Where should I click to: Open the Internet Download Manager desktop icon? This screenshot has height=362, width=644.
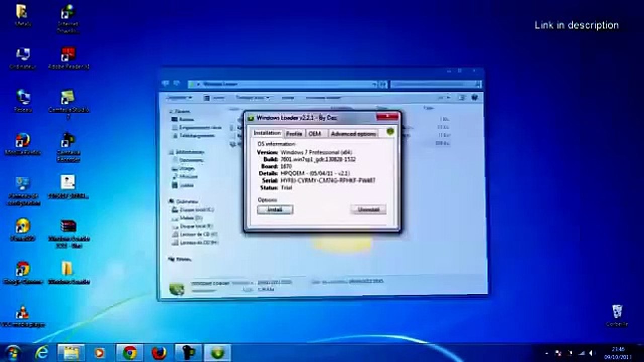pos(68,19)
